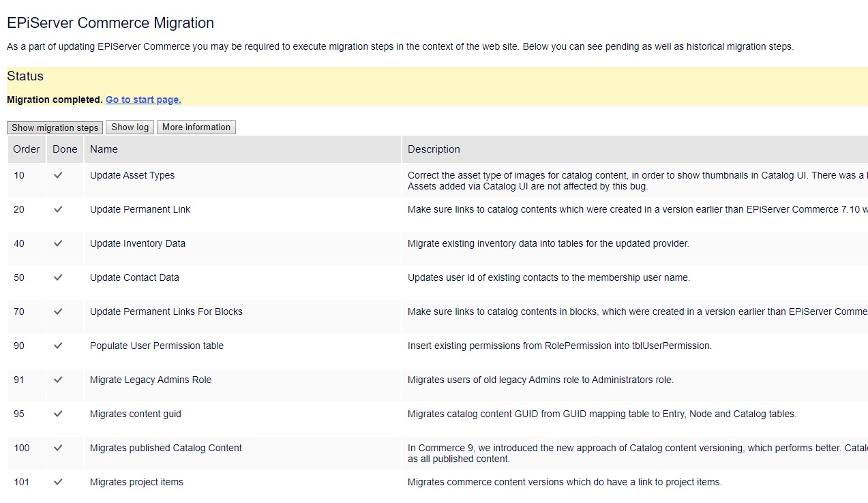Click the Show migration steps button
This screenshot has width=868, height=503.
click(55, 127)
